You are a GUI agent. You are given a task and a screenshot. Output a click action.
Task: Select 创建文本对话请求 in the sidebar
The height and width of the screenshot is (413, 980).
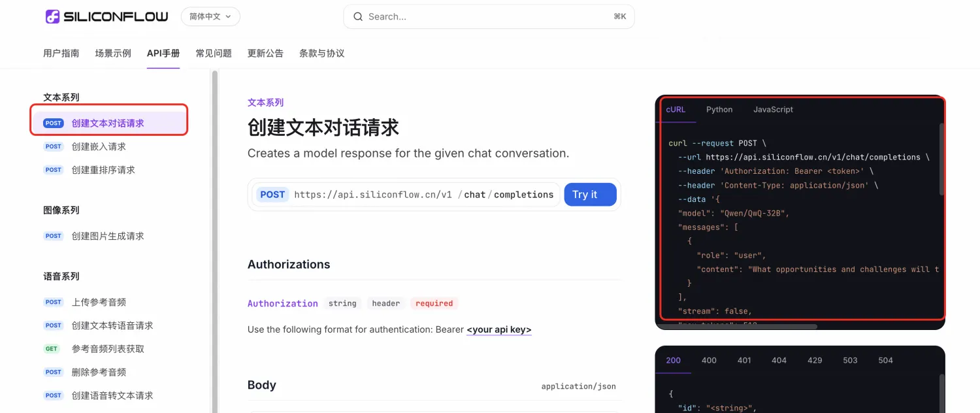pyautogui.click(x=109, y=123)
